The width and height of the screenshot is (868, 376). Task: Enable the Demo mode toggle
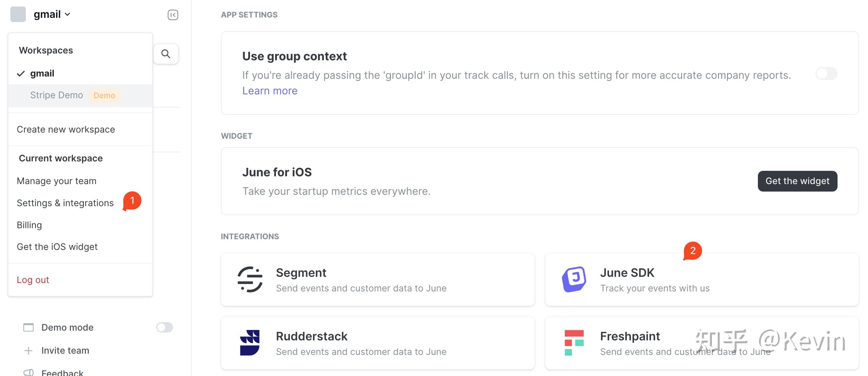pyautogui.click(x=165, y=327)
